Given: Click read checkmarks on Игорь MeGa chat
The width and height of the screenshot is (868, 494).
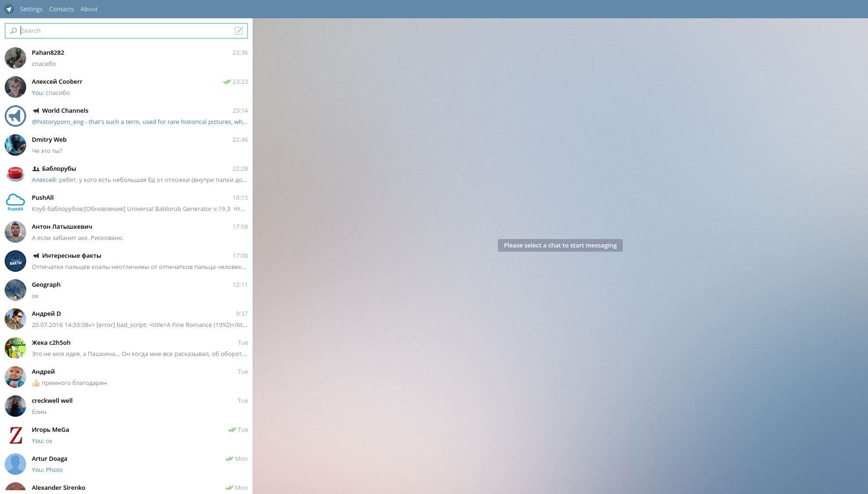Looking at the screenshot, I should coord(232,430).
